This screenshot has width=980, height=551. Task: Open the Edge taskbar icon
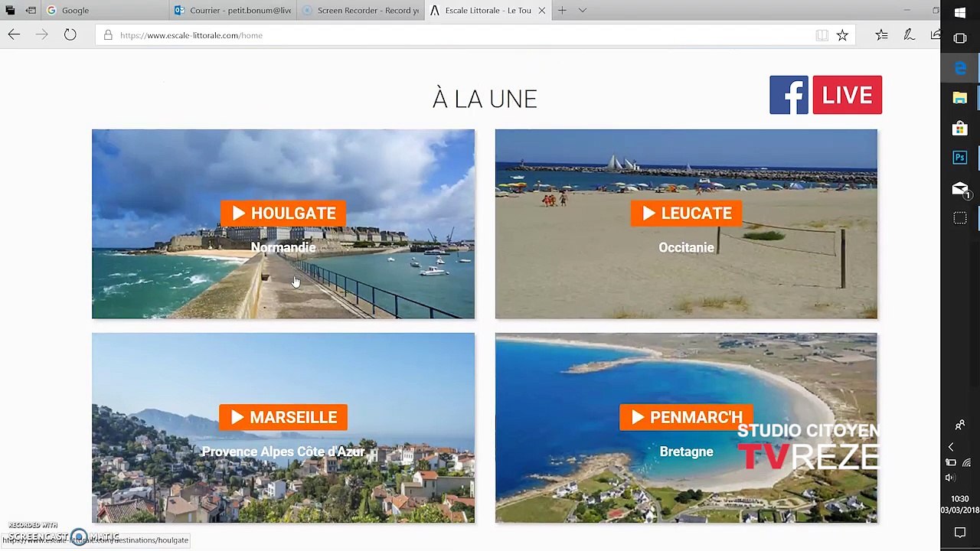click(960, 67)
